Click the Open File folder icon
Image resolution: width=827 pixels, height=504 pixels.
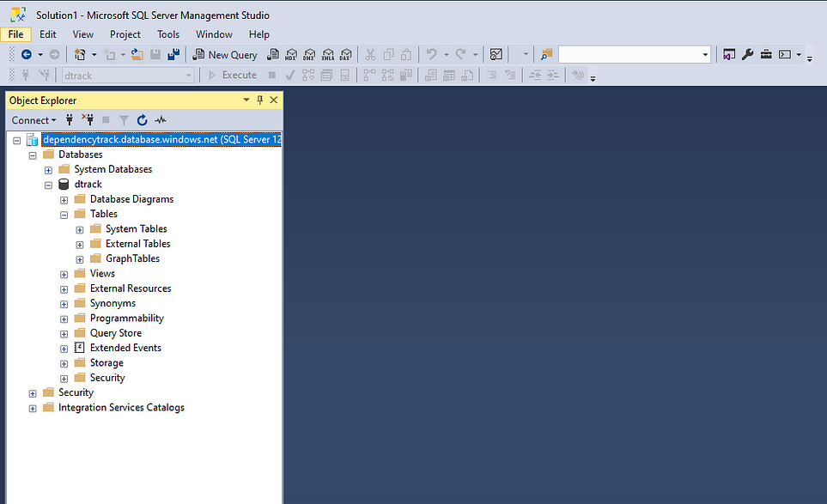[x=137, y=54]
